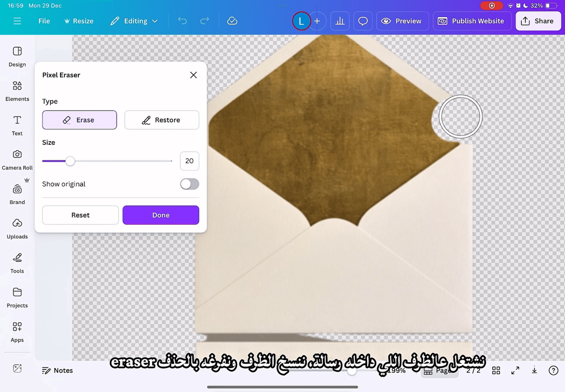Close the Pixel Eraser panel
Viewport: 565px width, 392px height.
[193, 75]
